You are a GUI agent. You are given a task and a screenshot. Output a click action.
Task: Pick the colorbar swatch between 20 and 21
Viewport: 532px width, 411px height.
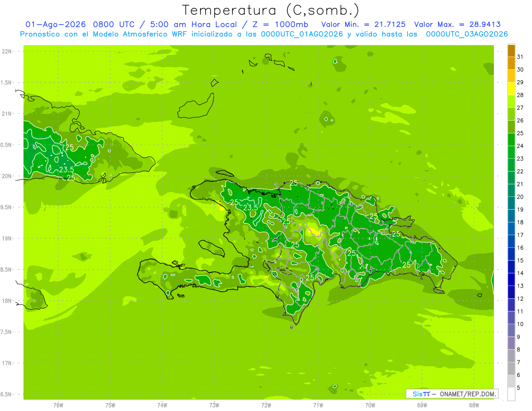511,191
